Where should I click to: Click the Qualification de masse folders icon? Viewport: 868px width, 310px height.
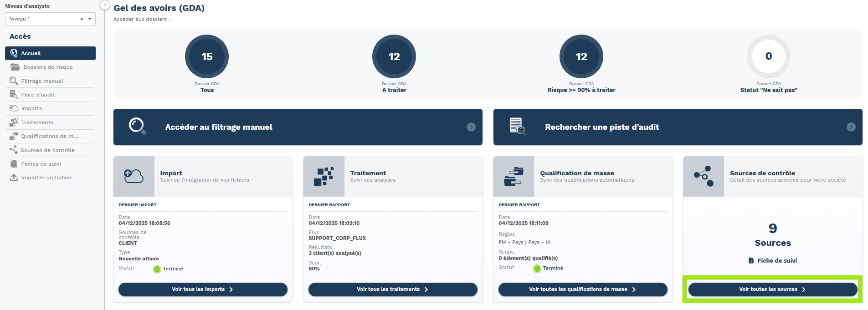tap(513, 176)
